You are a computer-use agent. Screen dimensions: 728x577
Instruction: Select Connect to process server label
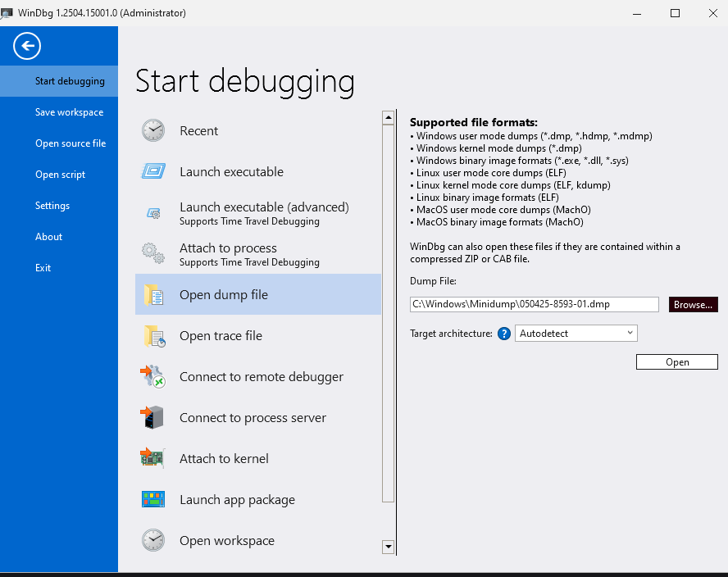tap(253, 418)
